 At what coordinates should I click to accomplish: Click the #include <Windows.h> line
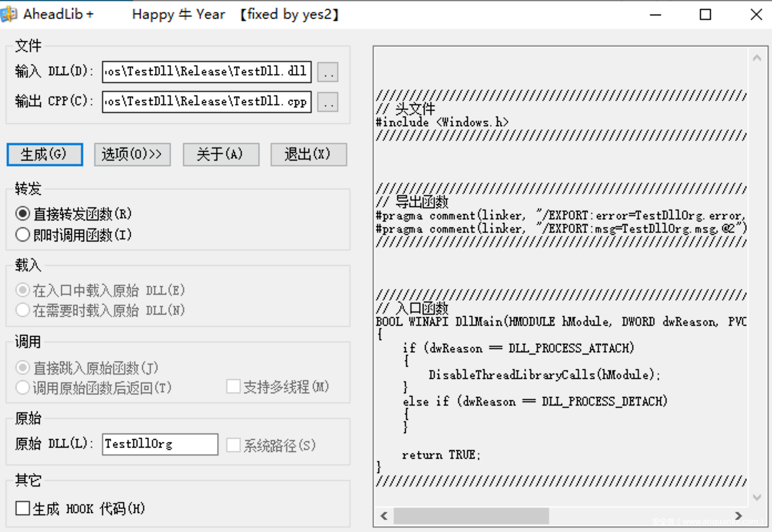[x=442, y=122]
